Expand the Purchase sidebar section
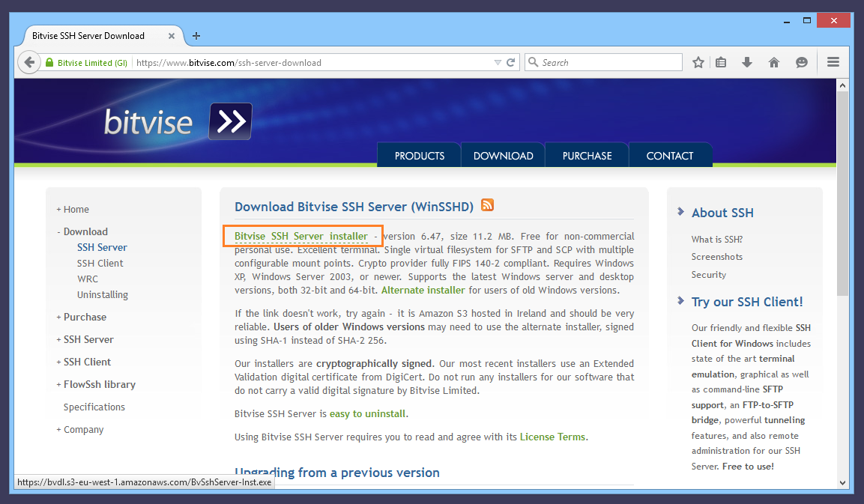This screenshot has height=504, width=864. tap(58, 318)
